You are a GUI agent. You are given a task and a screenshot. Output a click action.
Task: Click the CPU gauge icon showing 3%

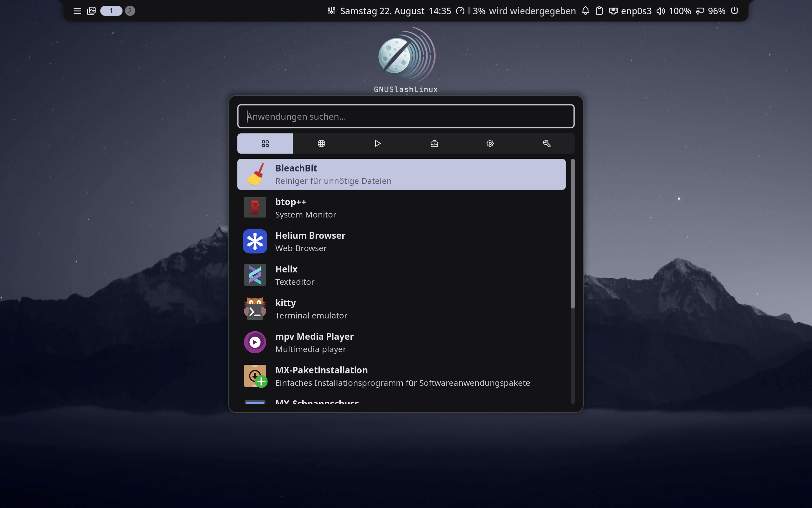[460, 11]
